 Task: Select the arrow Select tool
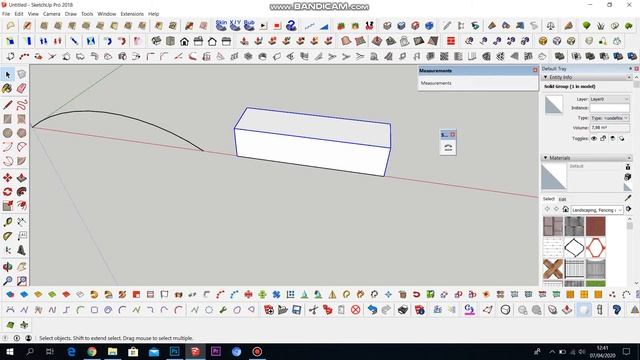coord(8,74)
